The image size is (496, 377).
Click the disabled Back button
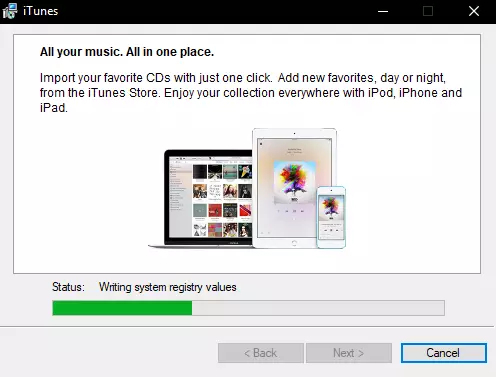(261, 353)
